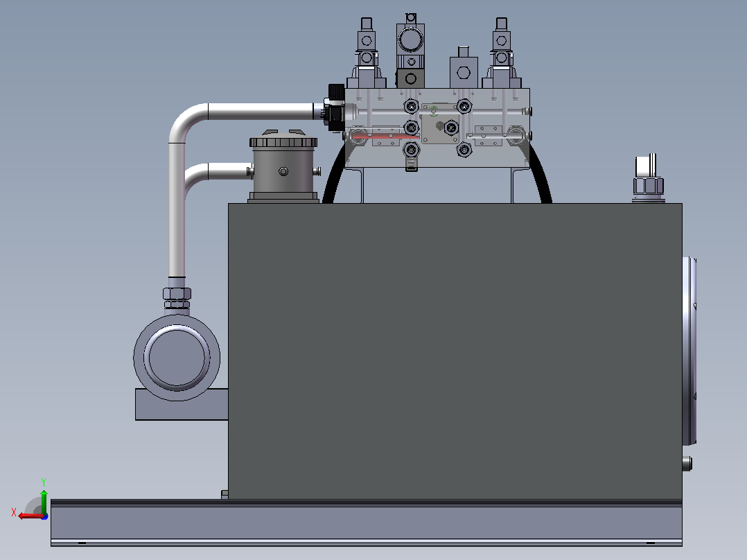The height and width of the screenshot is (560, 747).
Task: Select the center solenoid valve atop manifold
Action: (410, 51)
